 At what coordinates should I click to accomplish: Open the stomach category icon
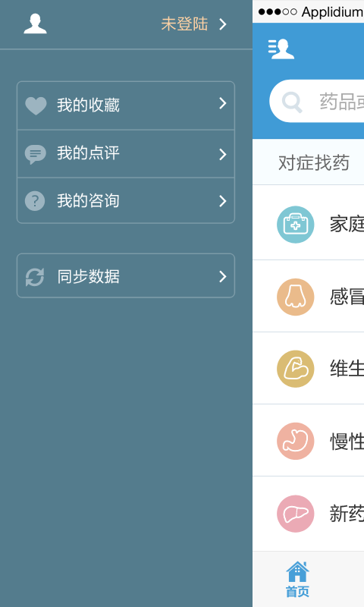(296, 441)
